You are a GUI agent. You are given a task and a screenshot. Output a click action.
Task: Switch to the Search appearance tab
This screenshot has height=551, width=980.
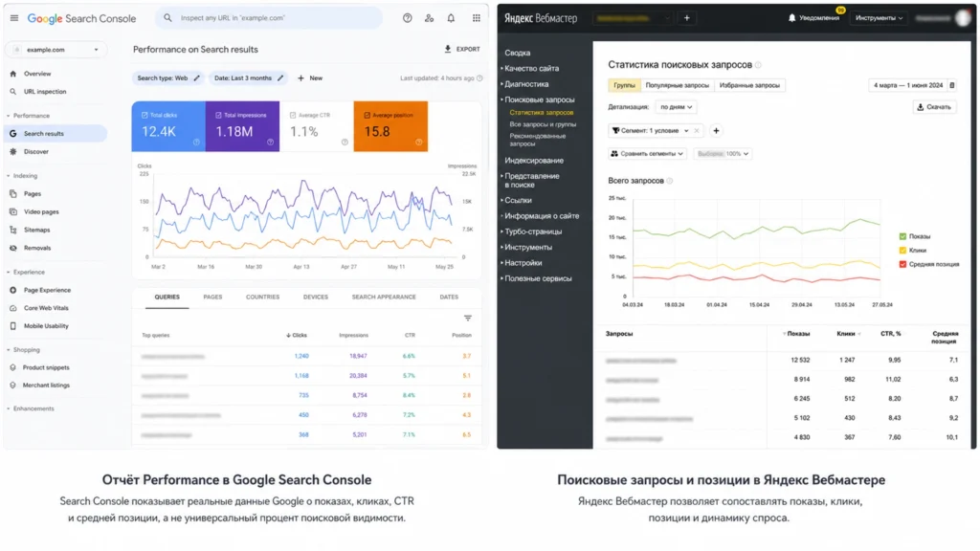pyautogui.click(x=384, y=298)
